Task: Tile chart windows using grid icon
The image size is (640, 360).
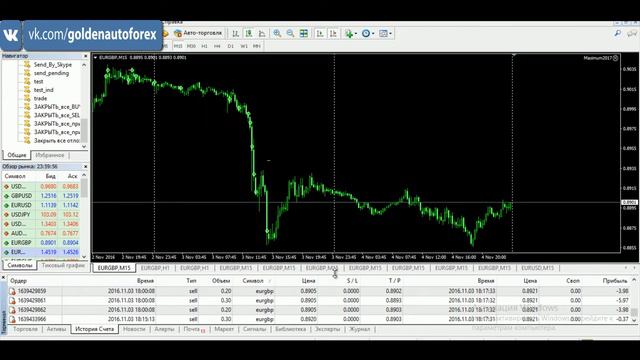Action: [x=304, y=33]
